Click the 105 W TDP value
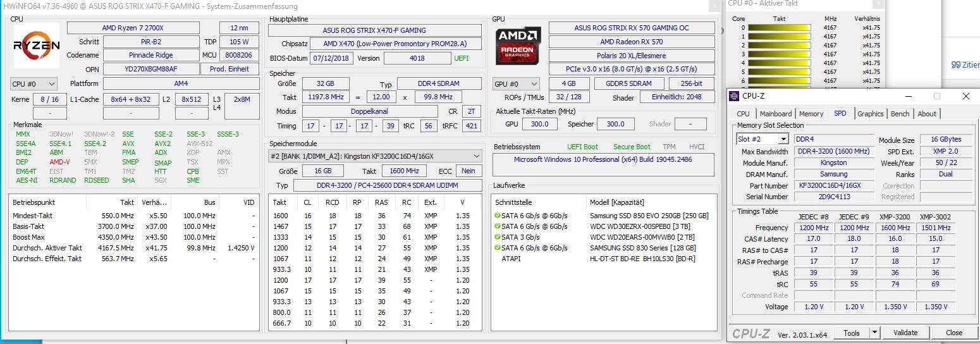 coord(238,42)
